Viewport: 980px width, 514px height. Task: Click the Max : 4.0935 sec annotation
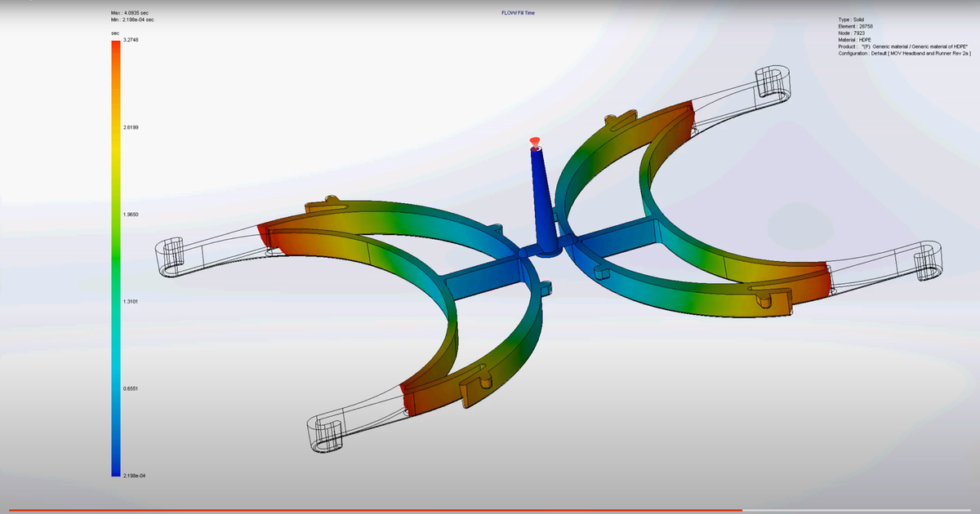pyautogui.click(x=128, y=11)
